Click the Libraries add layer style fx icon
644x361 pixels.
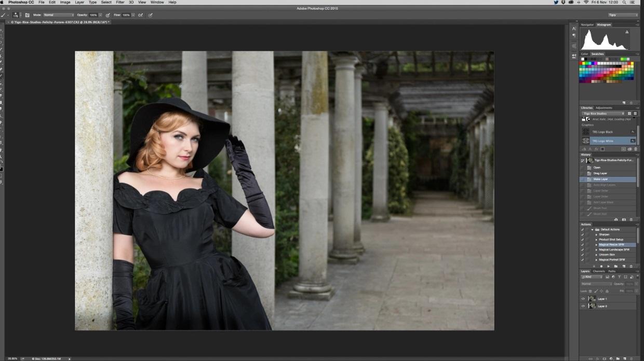click(596, 149)
